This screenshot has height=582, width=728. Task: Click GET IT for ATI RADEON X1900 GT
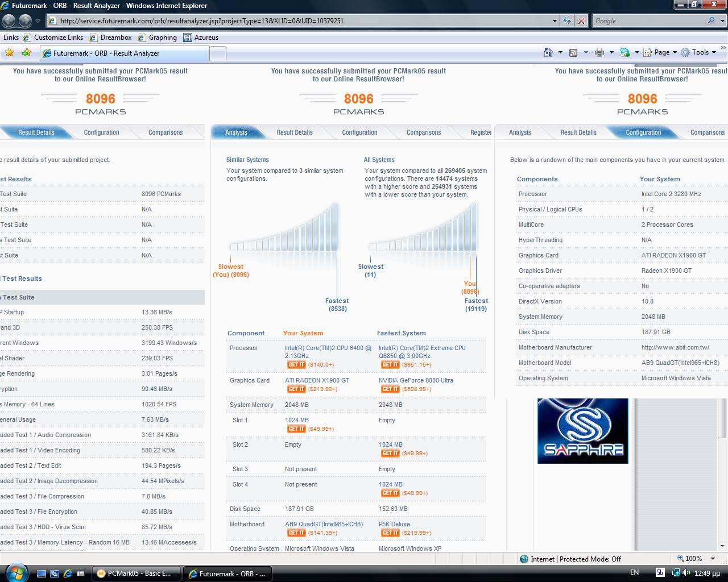[296, 389]
